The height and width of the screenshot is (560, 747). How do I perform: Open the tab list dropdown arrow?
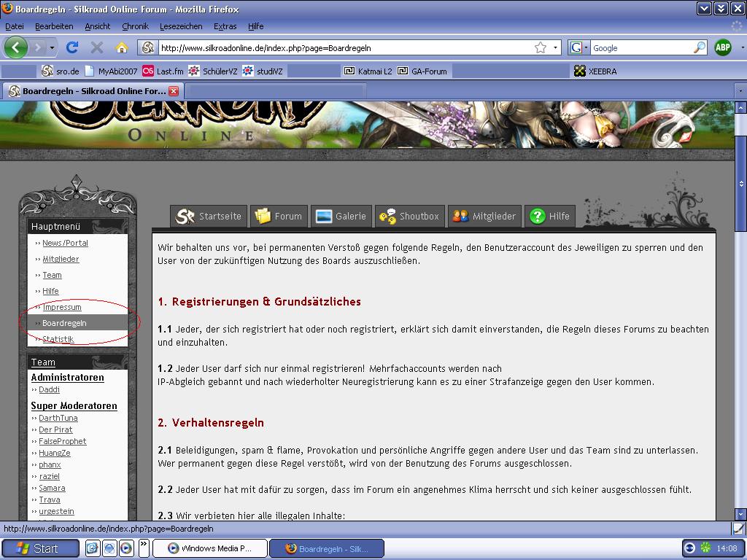[x=740, y=91]
